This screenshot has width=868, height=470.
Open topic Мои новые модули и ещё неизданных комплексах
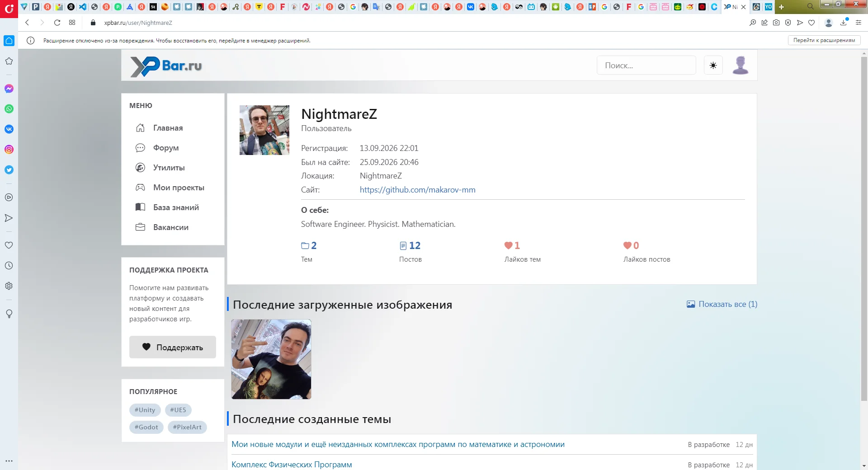(x=398, y=444)
